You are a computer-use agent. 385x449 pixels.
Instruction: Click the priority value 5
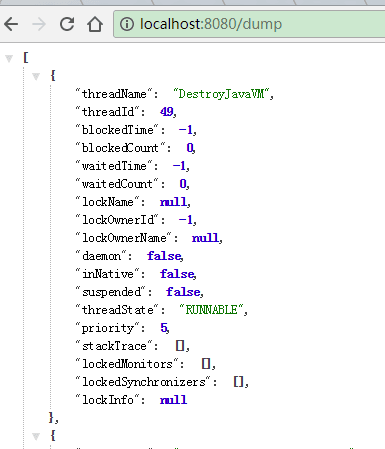(x=164, y=328)
